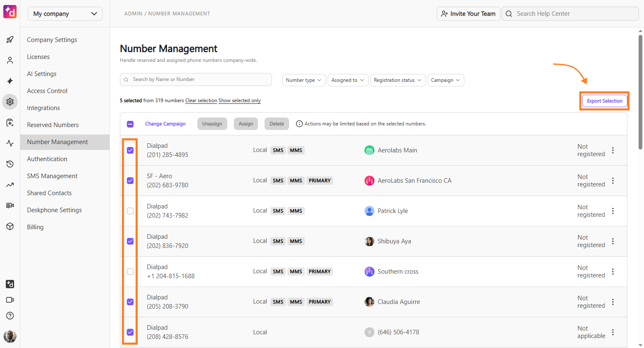Image resolution: width=644 pixels, height=348 pixels.
Task: Toggle the select-all checkbox in table header
Action: (130, 124)
